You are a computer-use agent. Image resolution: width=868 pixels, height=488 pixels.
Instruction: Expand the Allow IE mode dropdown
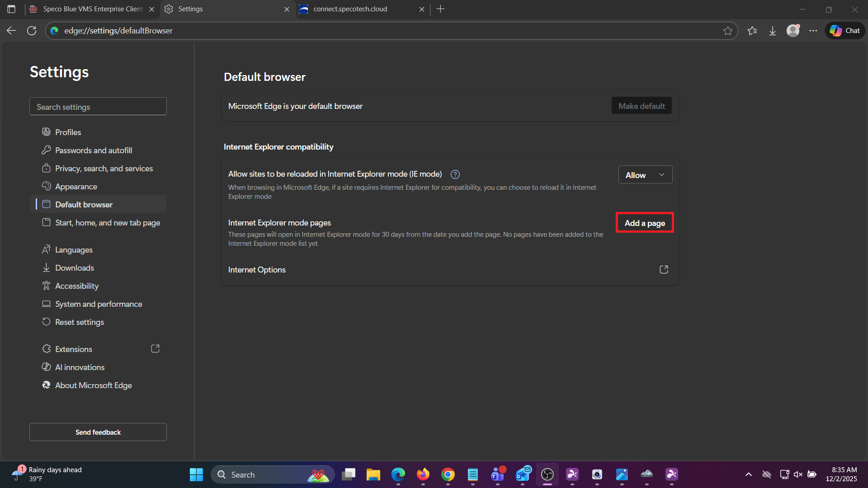[x=645, y=175]
